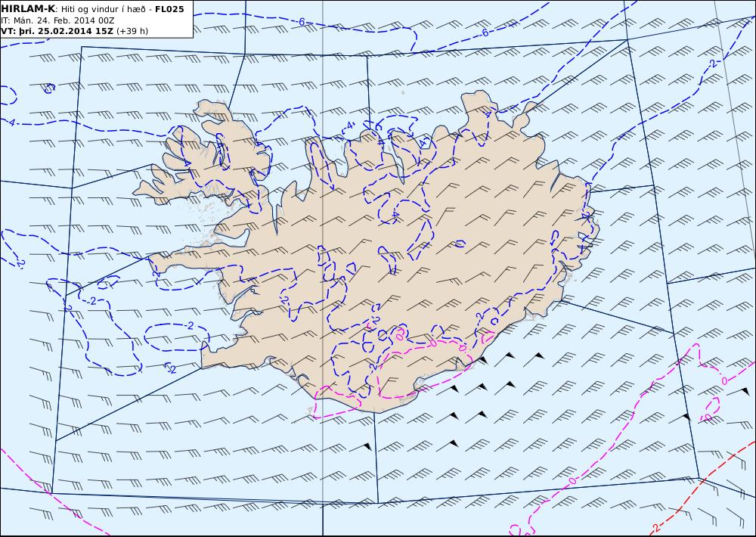
Task: Click the '(+39 h)' forecast offset text
Action: pyautogui.click(x=132, y=31)
